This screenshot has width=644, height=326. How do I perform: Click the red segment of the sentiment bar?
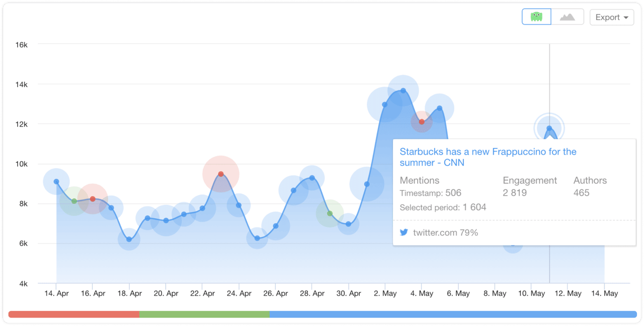[x=74, y=314]
